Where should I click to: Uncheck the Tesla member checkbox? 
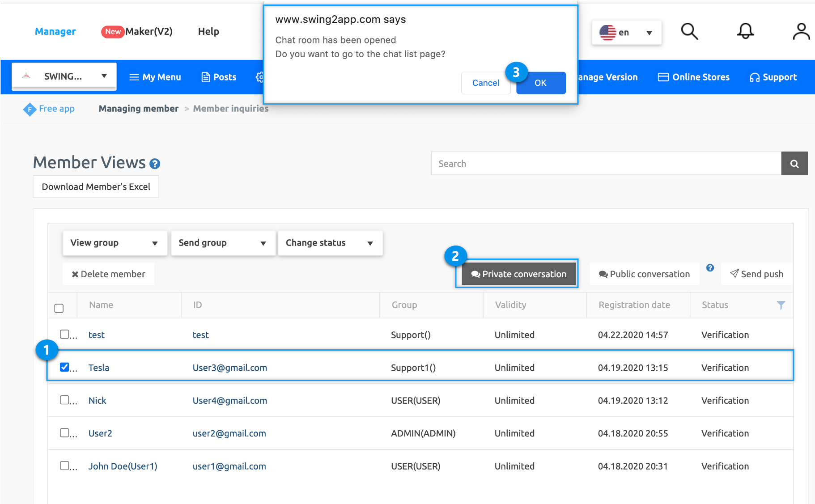click(64, 367)
